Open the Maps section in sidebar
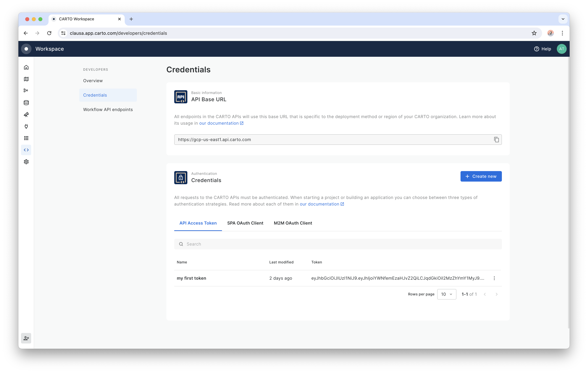The image size is (588, 373). 26,79
